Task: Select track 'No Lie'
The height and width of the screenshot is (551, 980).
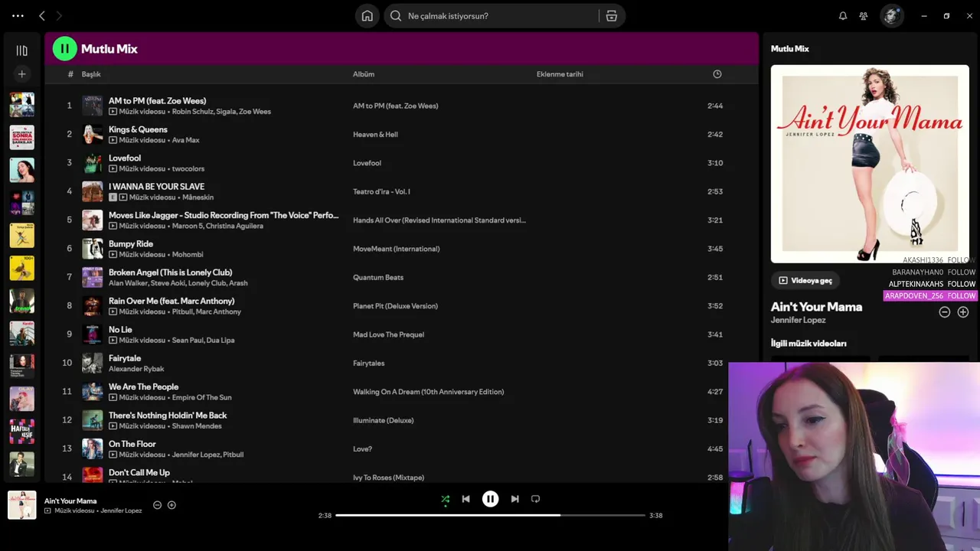Action: click(x=120, y=329)
